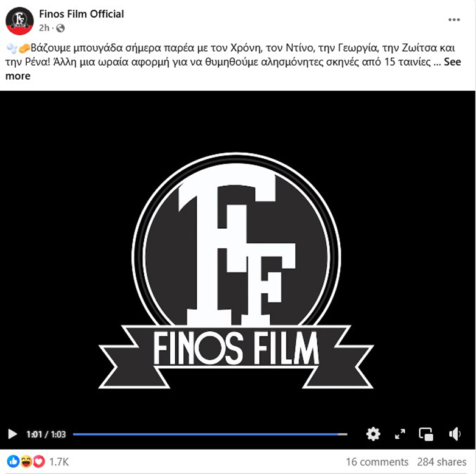Click the Finos Film logo video frame
The height and width of the screenshot is (474, 476).
236,270
